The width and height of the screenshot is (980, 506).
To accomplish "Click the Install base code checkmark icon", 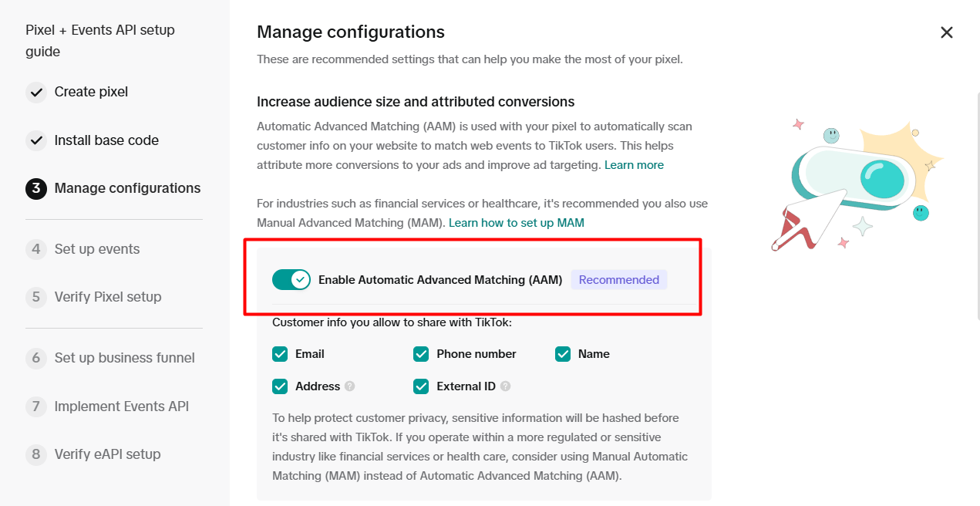I will point(36,141).
